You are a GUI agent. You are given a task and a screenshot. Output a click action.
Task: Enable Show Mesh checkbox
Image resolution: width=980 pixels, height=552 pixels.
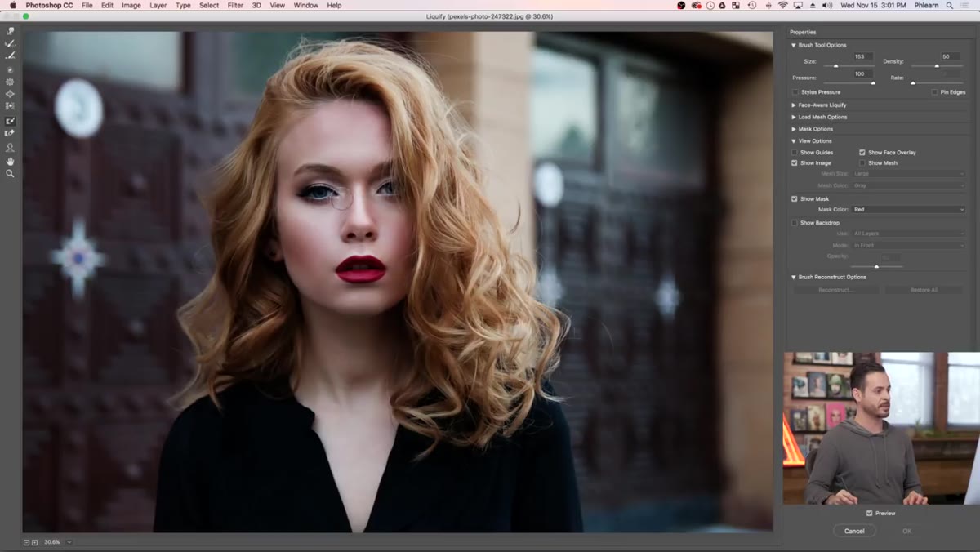click(862, 163)
